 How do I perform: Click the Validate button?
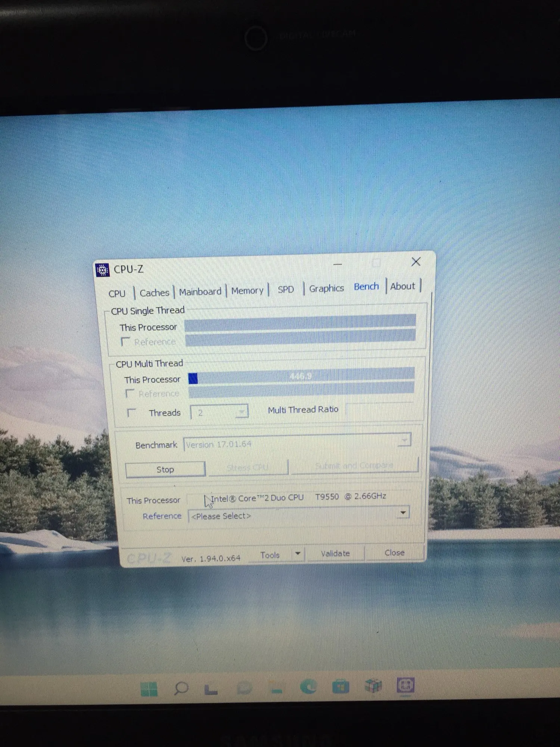point(335,554)
